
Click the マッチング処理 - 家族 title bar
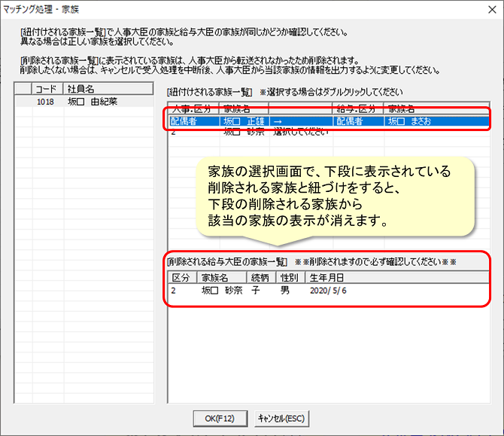tap(226, 9)
